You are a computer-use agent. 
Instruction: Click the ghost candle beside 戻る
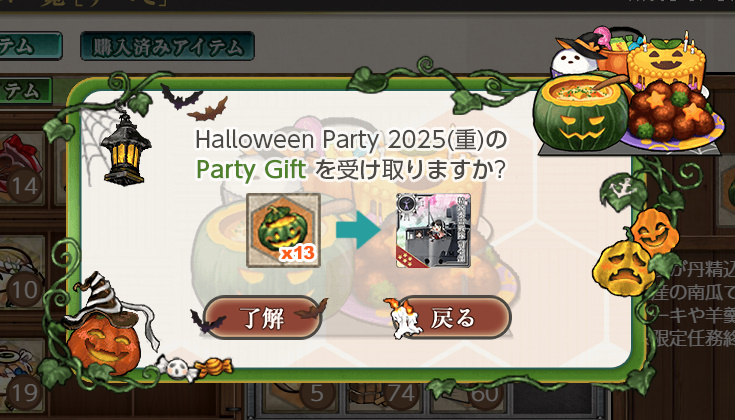coord(402,318)
